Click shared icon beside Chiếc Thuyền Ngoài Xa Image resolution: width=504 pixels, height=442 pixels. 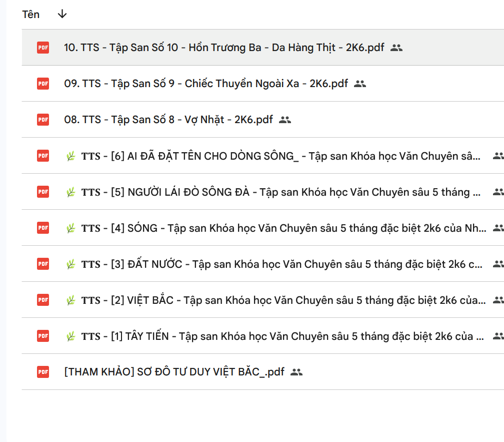[360, 84]
